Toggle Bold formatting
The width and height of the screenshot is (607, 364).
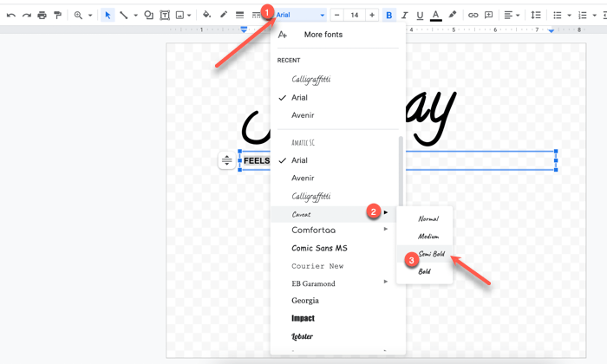point(389,15)
